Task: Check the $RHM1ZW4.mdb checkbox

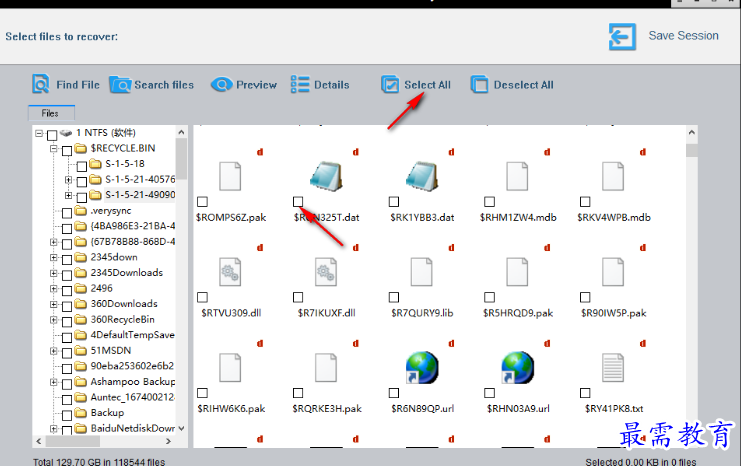Action: pyautogui.click(x=490, y=202)
